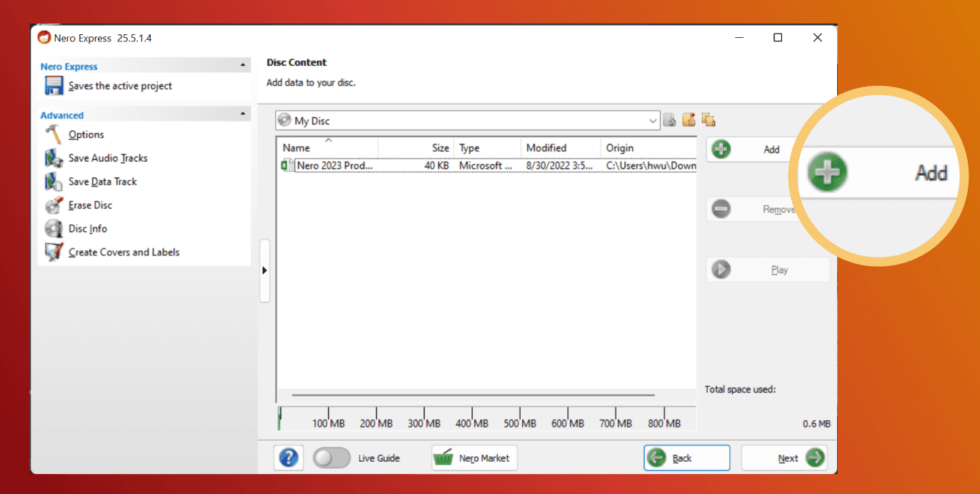Sort by the Origin column header

point(649,148)
